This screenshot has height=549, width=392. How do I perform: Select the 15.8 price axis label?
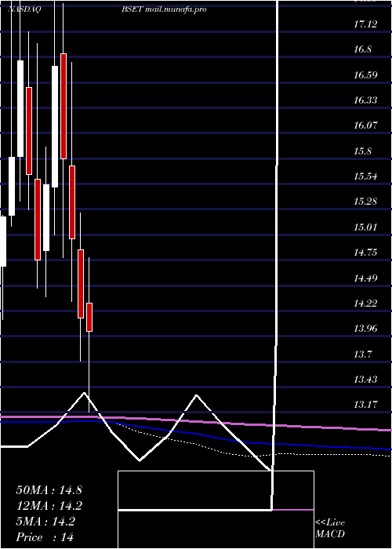pyautogui.click(x=362, y=151)
